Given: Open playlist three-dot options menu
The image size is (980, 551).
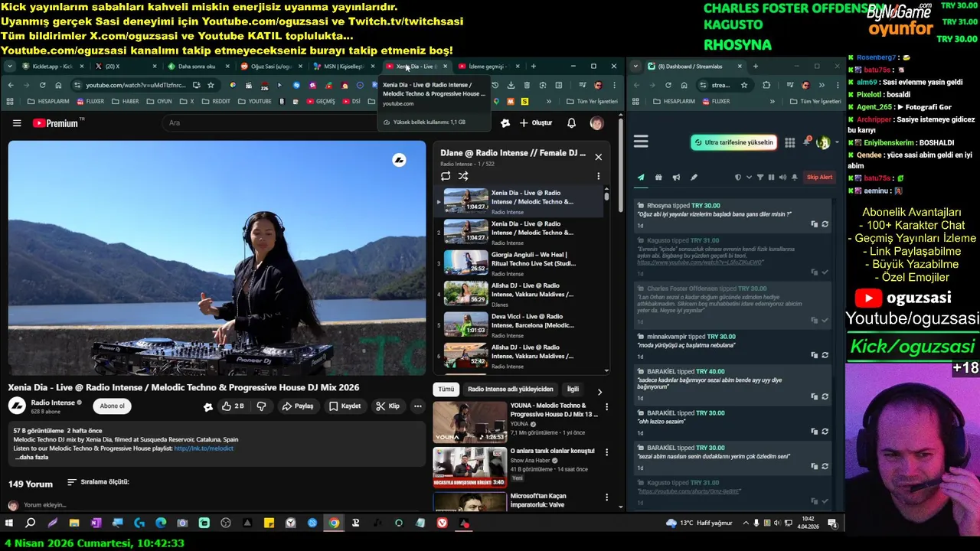Looking at the screenshot, I should pos(598,176).
